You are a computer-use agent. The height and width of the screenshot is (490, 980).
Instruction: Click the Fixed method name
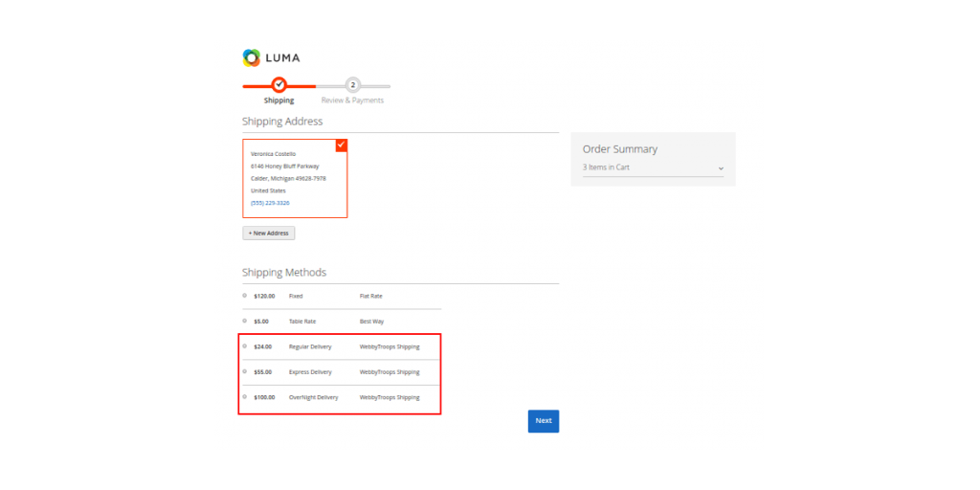[296, 297]
